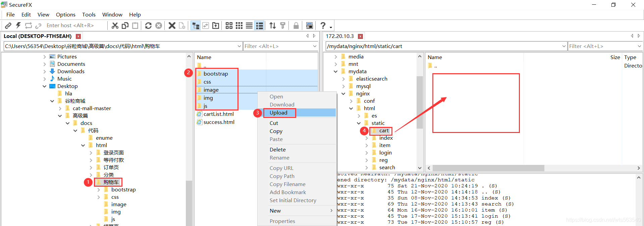Click the Disconnect broken-link icon
This screenshot has height=226, width=644.
coord(38,26)
